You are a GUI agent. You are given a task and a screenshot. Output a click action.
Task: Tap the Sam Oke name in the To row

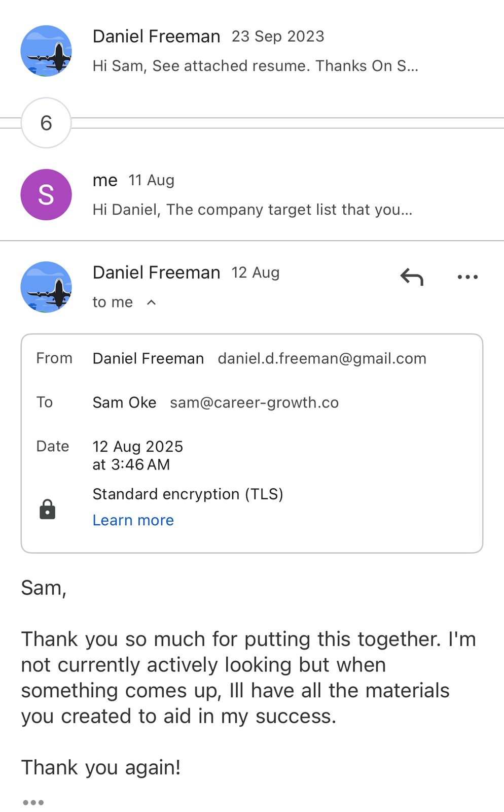(124, 402)
